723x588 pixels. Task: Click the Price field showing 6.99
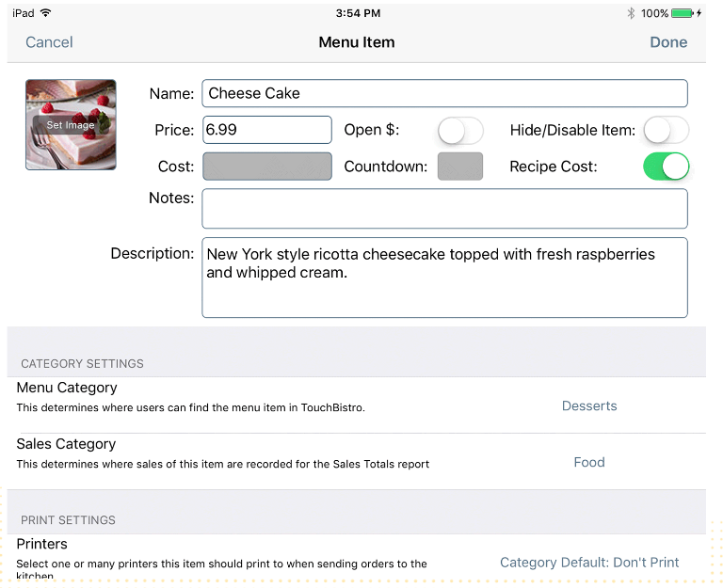coord(267,130)
